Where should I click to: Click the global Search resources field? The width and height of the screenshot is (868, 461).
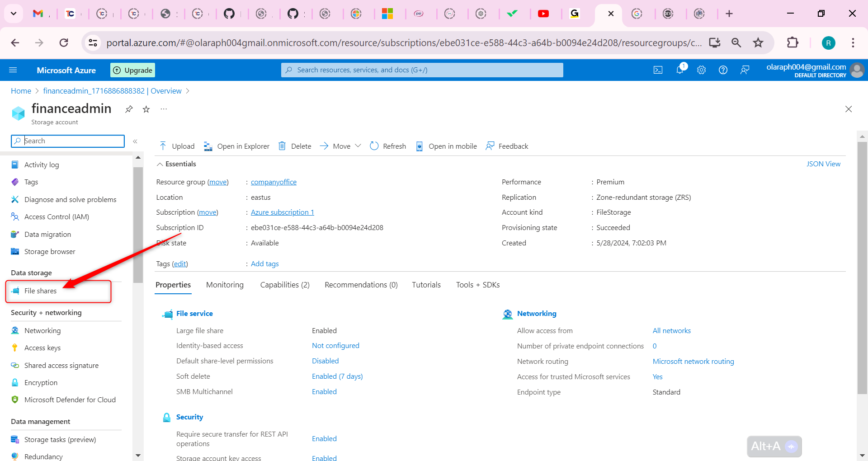(x=422, y=70)
